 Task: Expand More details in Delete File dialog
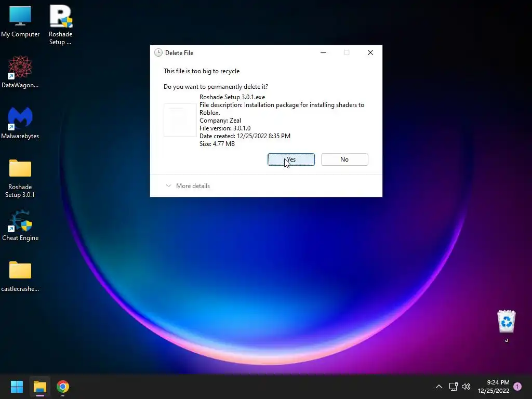click(188, 186)
